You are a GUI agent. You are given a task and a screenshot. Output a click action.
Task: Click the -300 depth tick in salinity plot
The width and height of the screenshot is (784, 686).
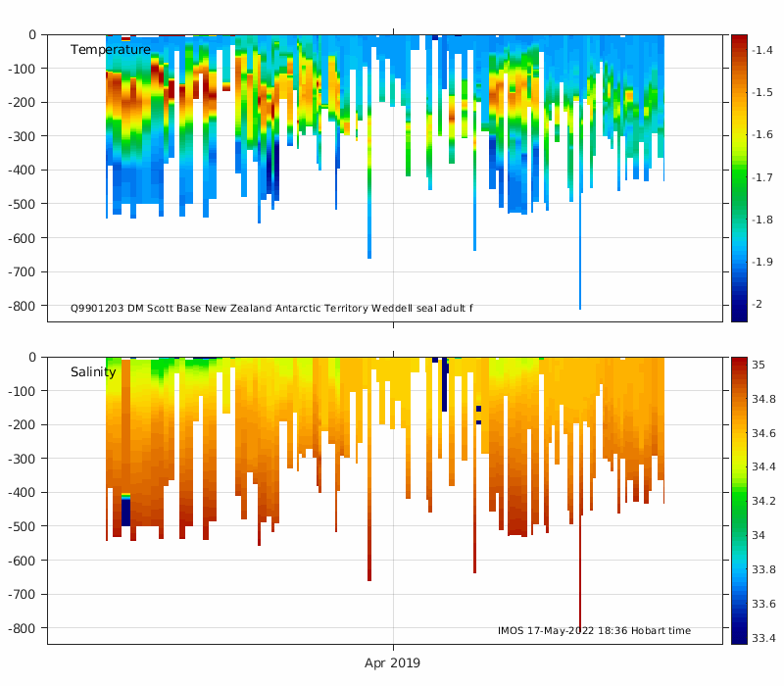pos(23,459)
